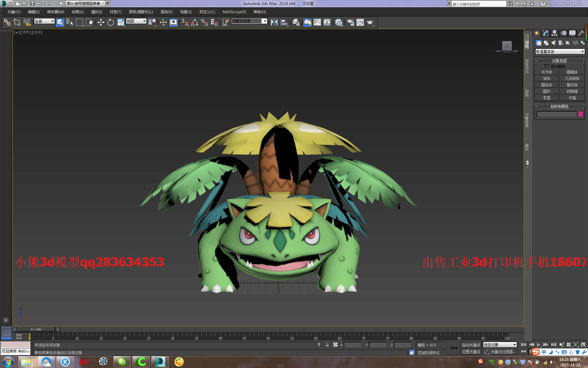
Task: Click the 平面 plane button
Action: pos(572,98)
